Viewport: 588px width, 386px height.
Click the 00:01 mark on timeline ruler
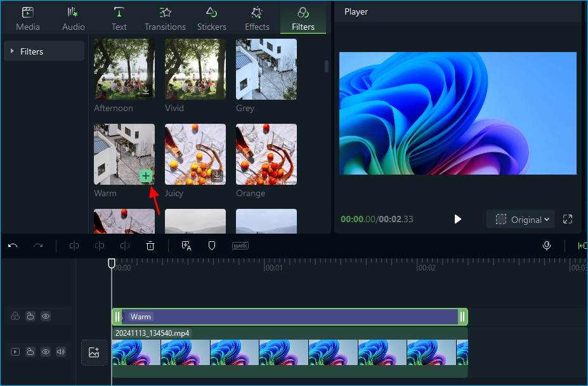(274, 268)
